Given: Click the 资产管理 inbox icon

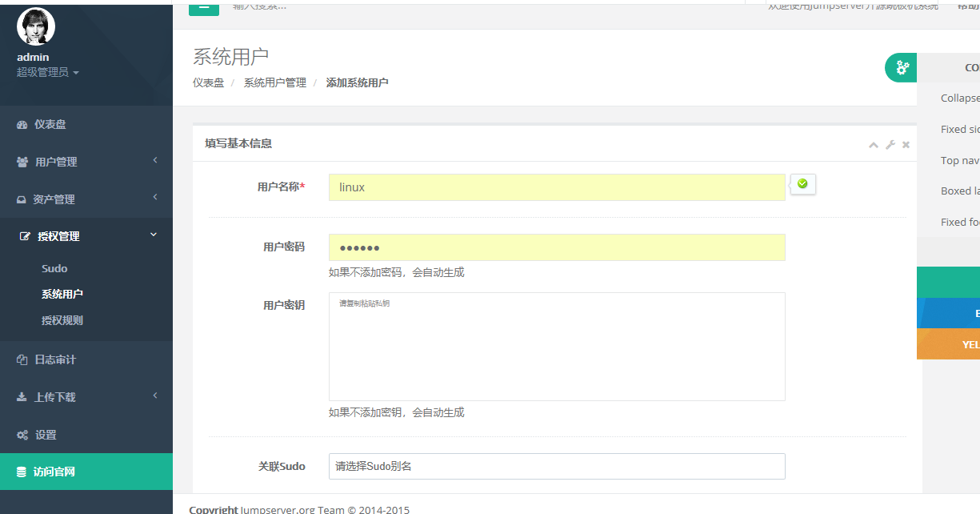Looking at the screenshot, I should point(22,199).
